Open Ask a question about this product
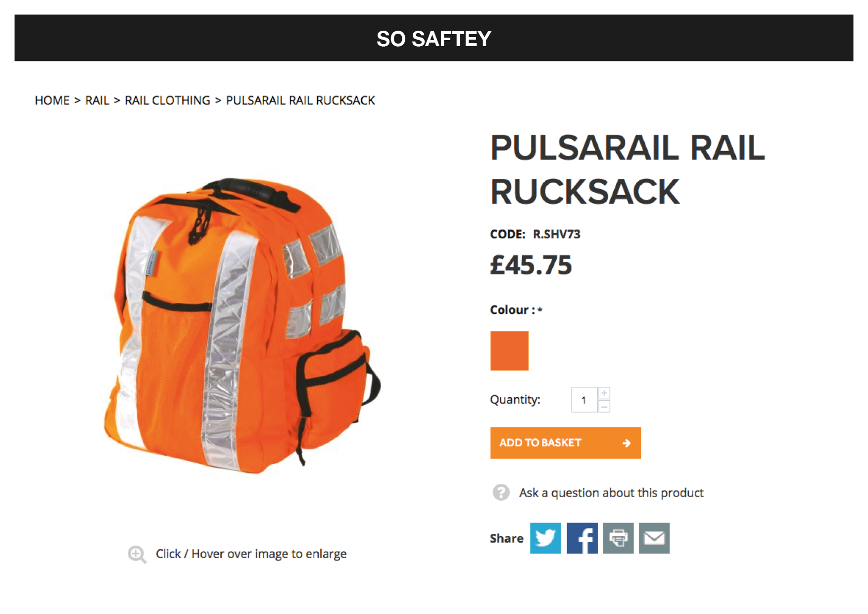The height and width of the screenshot is (614, 868). (611, 493)
